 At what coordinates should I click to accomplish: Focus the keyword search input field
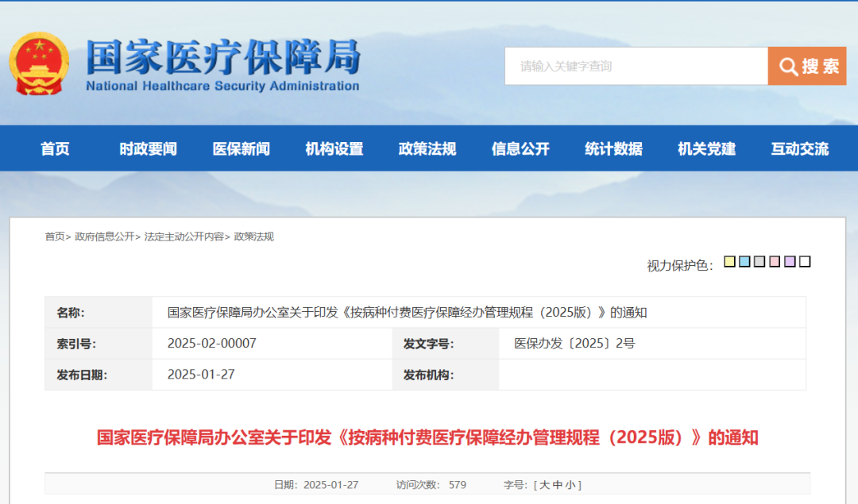tap(636, 66)
